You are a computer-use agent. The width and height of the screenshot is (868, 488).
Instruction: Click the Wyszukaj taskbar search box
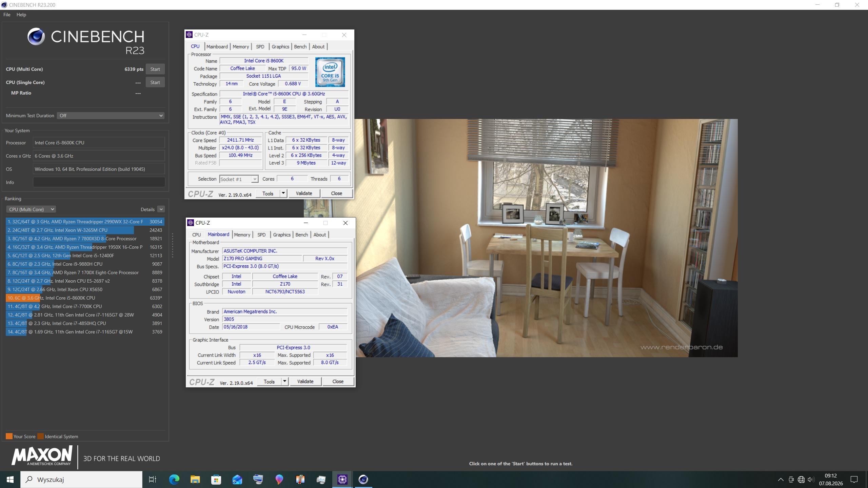pyautogui.click(x=81, y=480)
